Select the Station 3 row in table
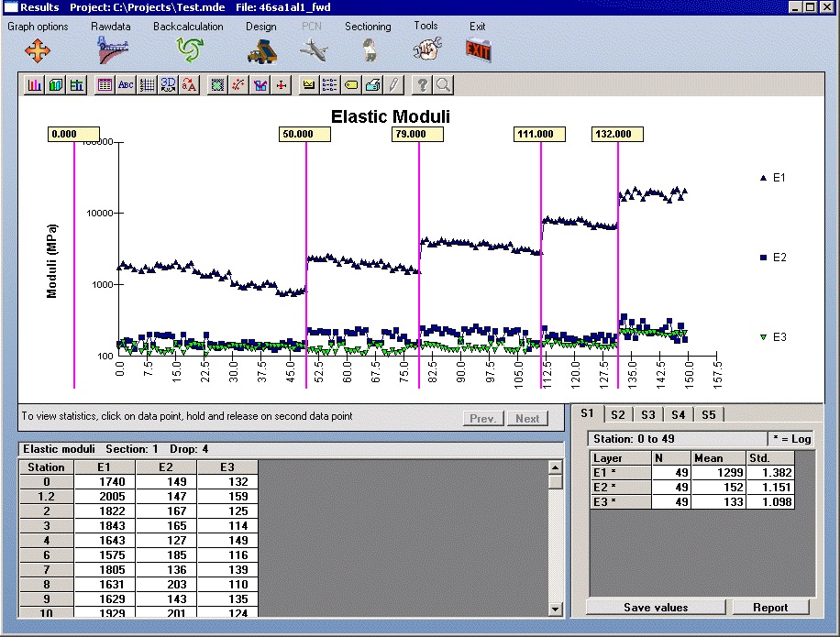 tap(46, 526)
